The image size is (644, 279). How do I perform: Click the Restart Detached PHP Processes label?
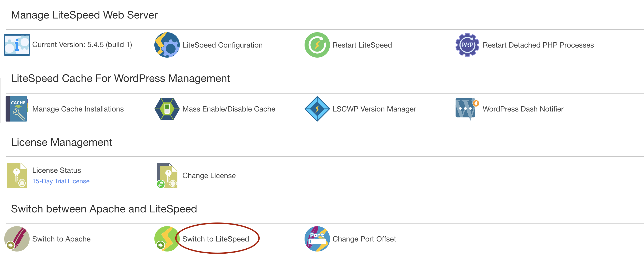pyautogui.click(x=538, y=45)
